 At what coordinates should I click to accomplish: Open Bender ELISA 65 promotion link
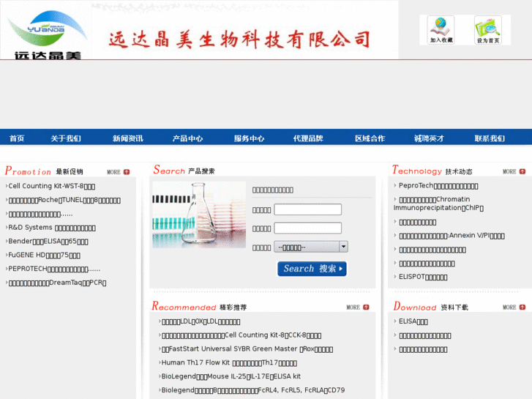[48, 242]
